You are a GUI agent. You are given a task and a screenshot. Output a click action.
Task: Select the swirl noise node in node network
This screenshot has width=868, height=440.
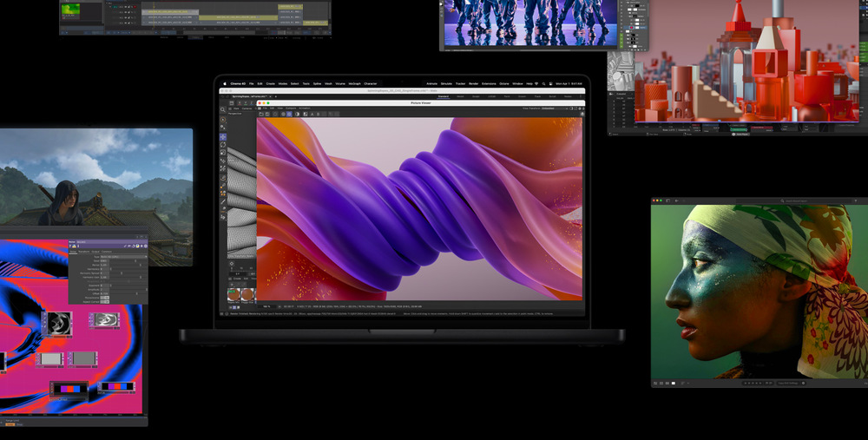59,322
